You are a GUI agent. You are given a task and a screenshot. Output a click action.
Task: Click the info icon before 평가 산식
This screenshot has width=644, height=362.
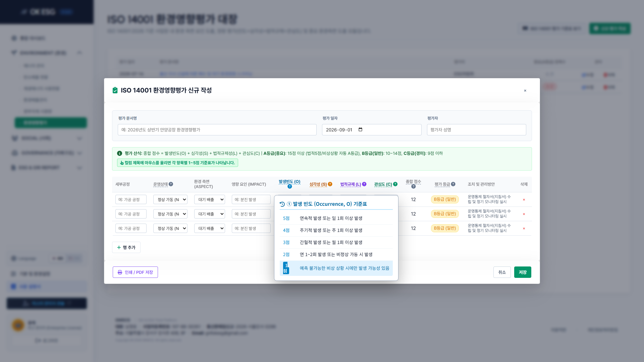[119, 153]
